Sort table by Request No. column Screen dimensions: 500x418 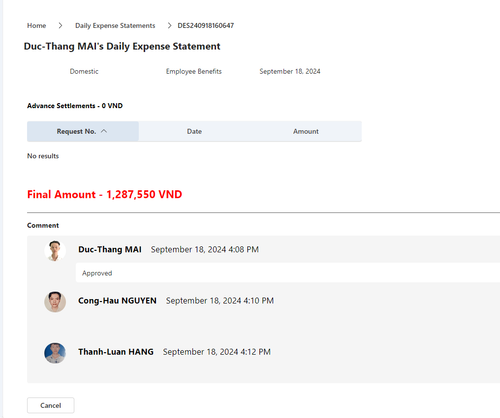tap(83, 131)
